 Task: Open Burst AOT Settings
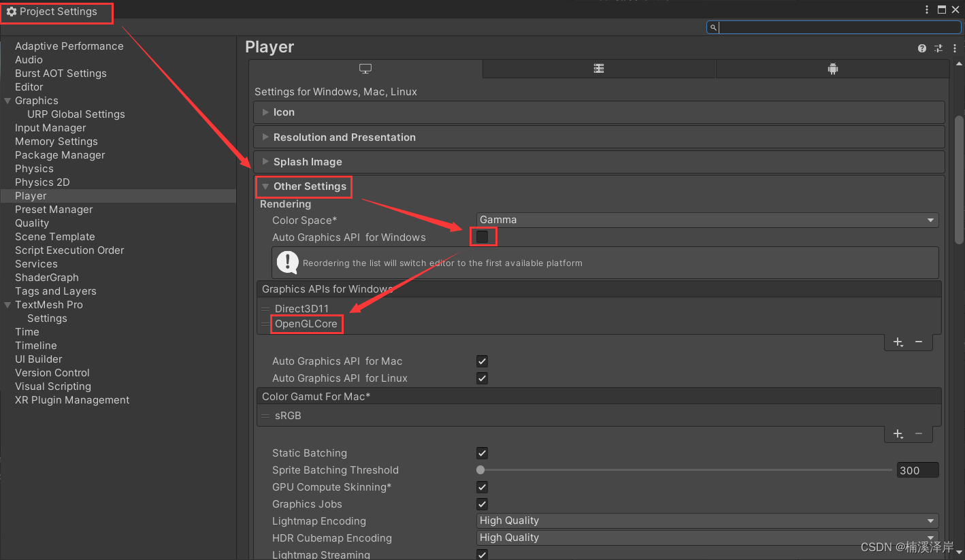pos(61,73)
